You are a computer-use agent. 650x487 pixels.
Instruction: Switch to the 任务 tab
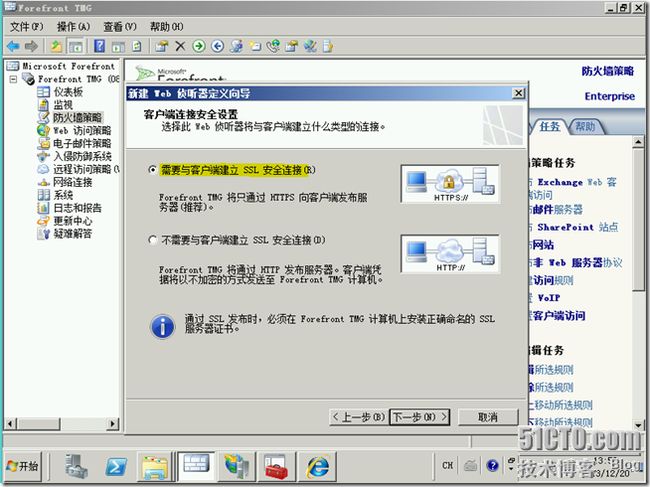[x=550, y=126]
